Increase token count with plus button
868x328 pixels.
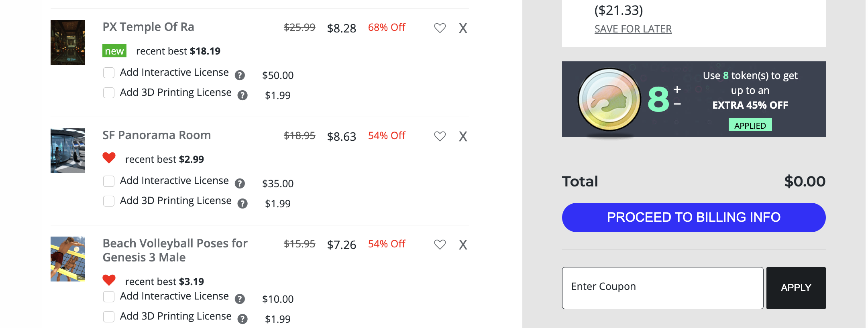pos(677,89)
